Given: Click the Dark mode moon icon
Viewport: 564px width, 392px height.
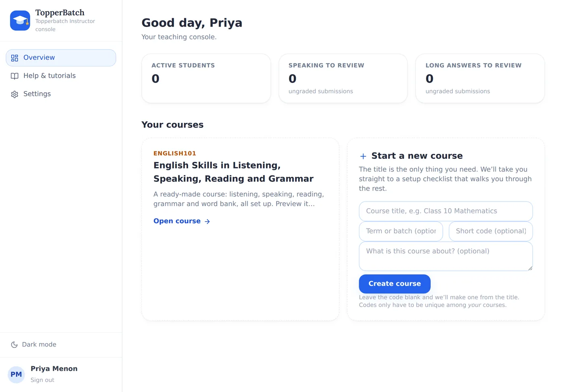Looking at the screenshot, I should pos(15,344).
